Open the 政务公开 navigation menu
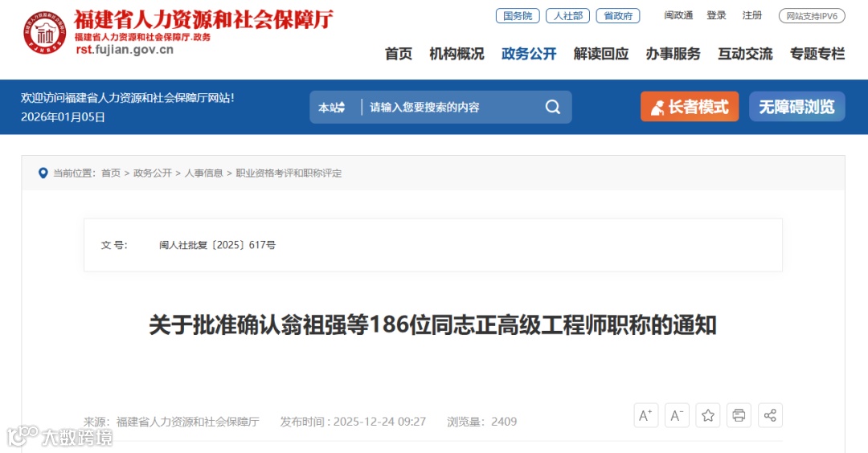The height and width of the screenshot is (453, 868). tap(529, 54)
